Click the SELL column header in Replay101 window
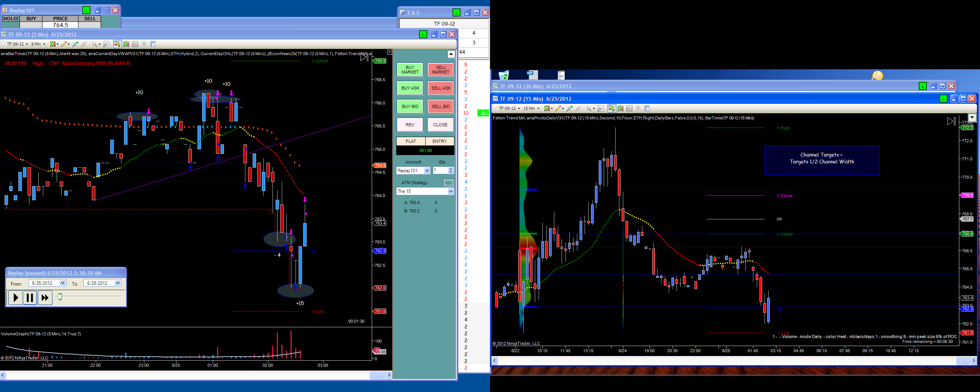Viewport: 980px width, 392px height. tap(90, 18)
